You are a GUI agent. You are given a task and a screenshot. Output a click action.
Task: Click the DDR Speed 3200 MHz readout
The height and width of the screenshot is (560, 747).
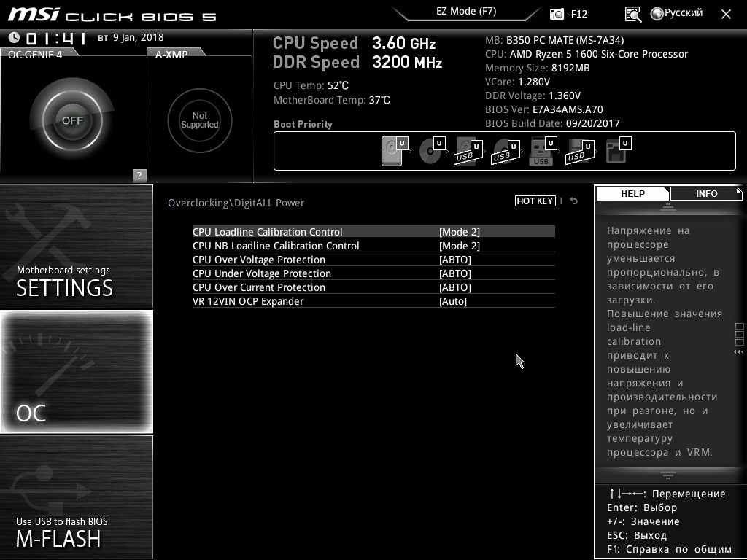pos(357,62)
